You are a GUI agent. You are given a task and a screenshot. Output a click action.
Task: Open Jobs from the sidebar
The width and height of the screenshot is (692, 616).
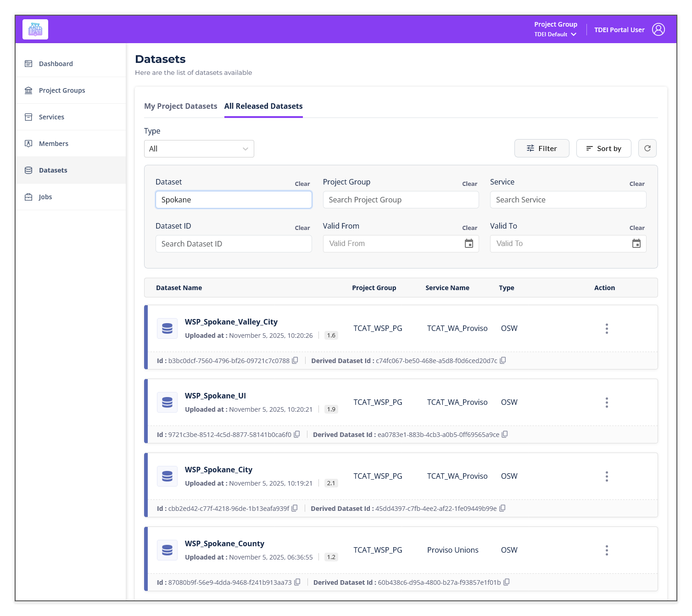pyautogui.click(x=45, y=197)
